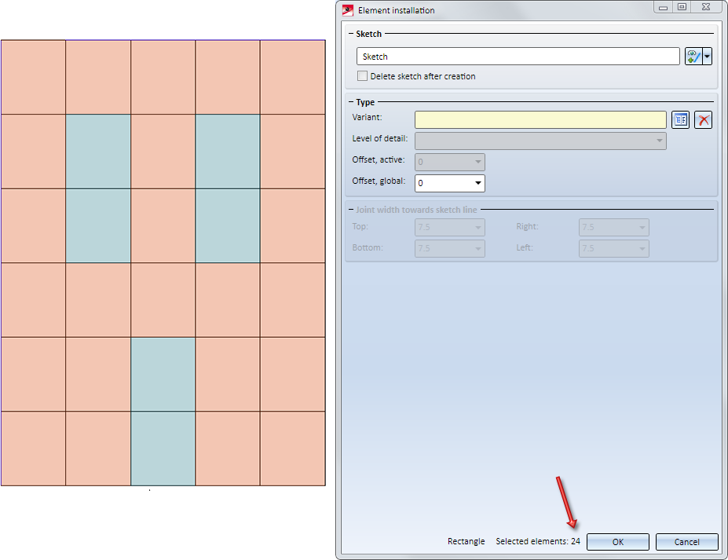Close the Element installation dialog
Viewport: 728px width, 560px height.
tap(706, 7)
